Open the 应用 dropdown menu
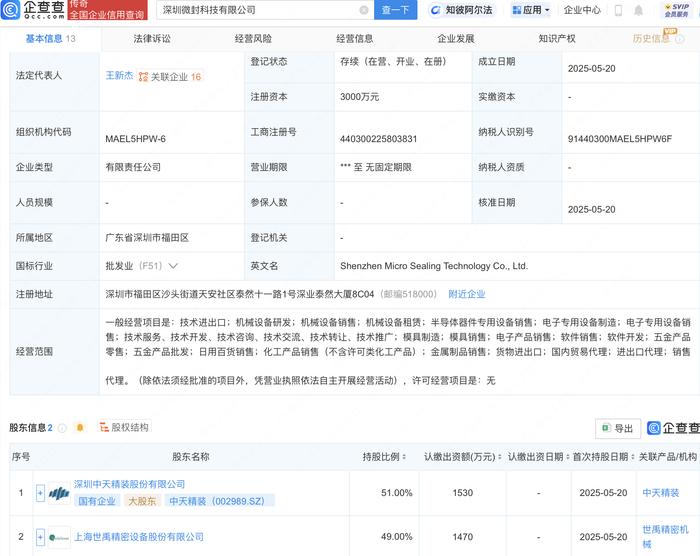This screenshot has width=700, height=556. point(530,10)
